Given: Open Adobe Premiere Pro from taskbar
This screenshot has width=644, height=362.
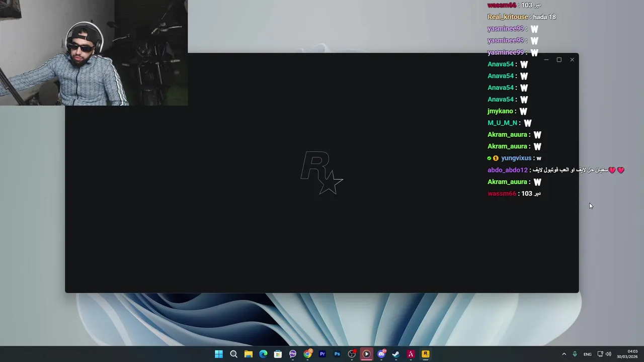Looking at the screenshot, I should click(x=322, y=354).
